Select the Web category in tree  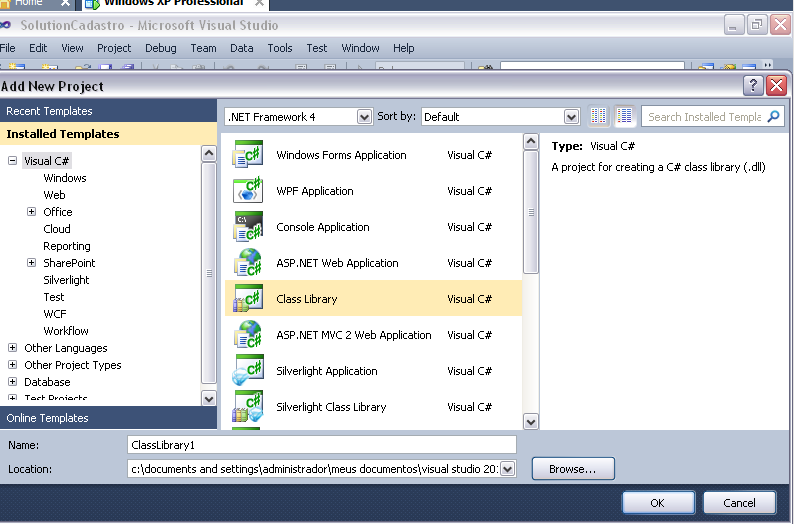[54, 195]
